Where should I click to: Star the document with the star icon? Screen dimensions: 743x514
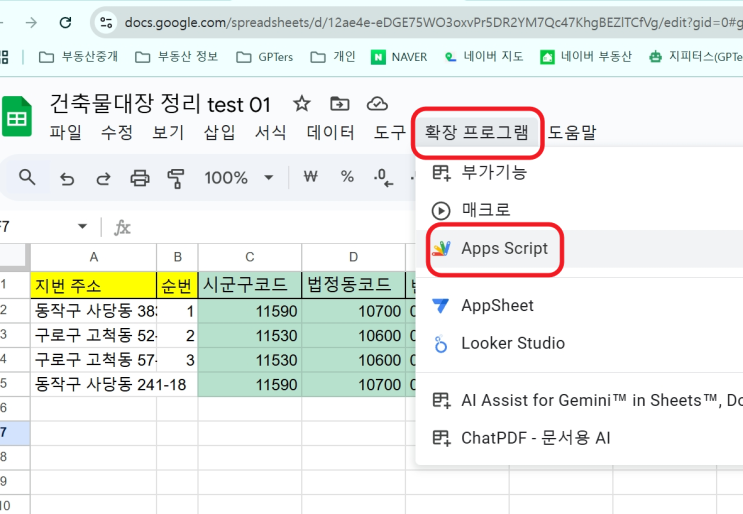[301, 104]
